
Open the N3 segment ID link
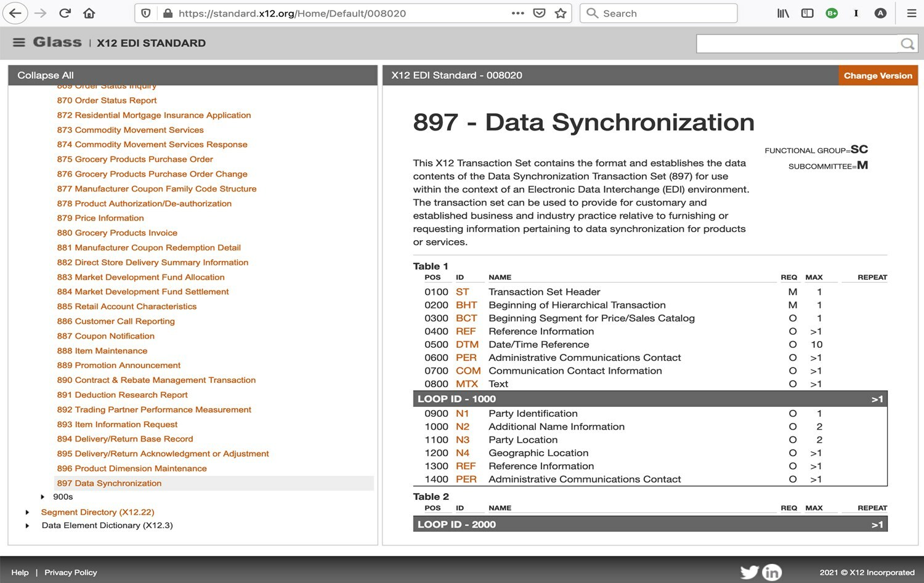[463, 440]
